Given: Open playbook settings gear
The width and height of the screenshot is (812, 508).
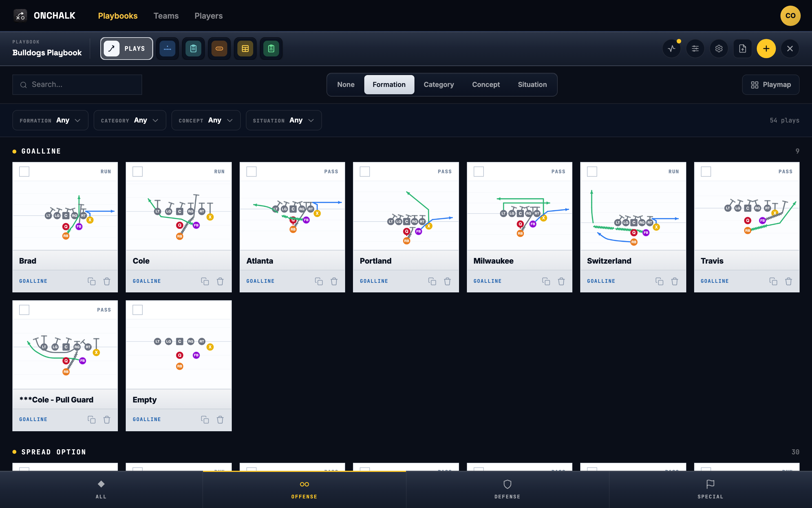Looking at the screenshot, I should [719, 49].
